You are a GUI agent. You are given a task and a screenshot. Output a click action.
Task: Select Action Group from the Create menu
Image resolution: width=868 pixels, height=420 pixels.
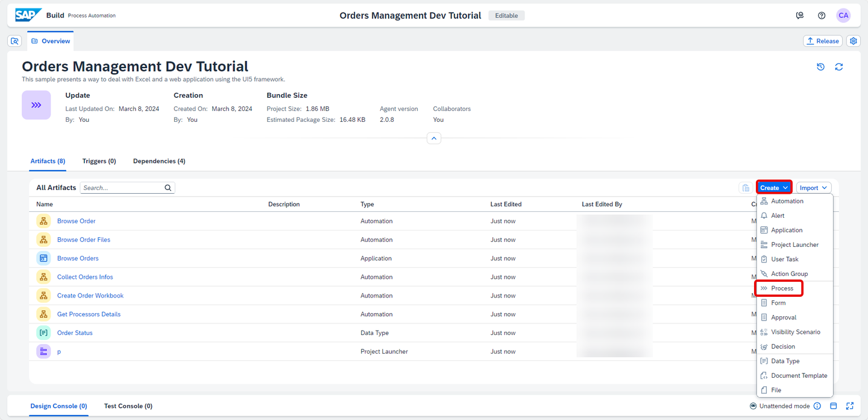pyautogui.click(x=795, y=273)
